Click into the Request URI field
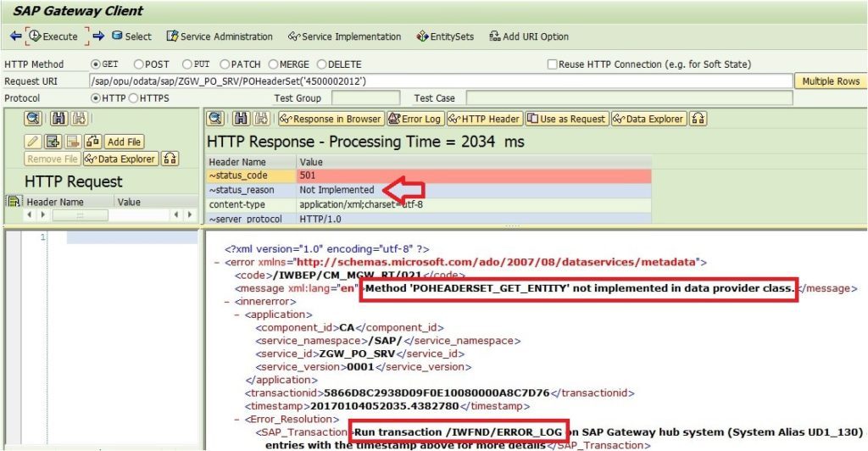The width and height of the screenshot is (868, 451). click(441, 81)
